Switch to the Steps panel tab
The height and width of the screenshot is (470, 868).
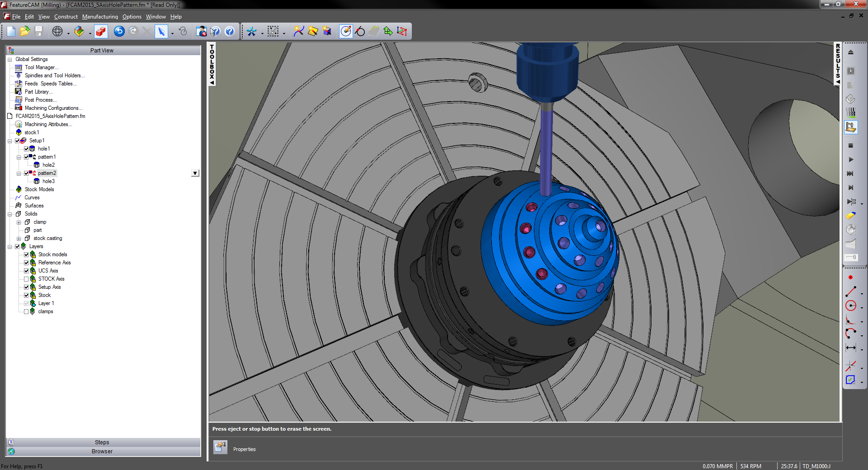coord(103,442)
